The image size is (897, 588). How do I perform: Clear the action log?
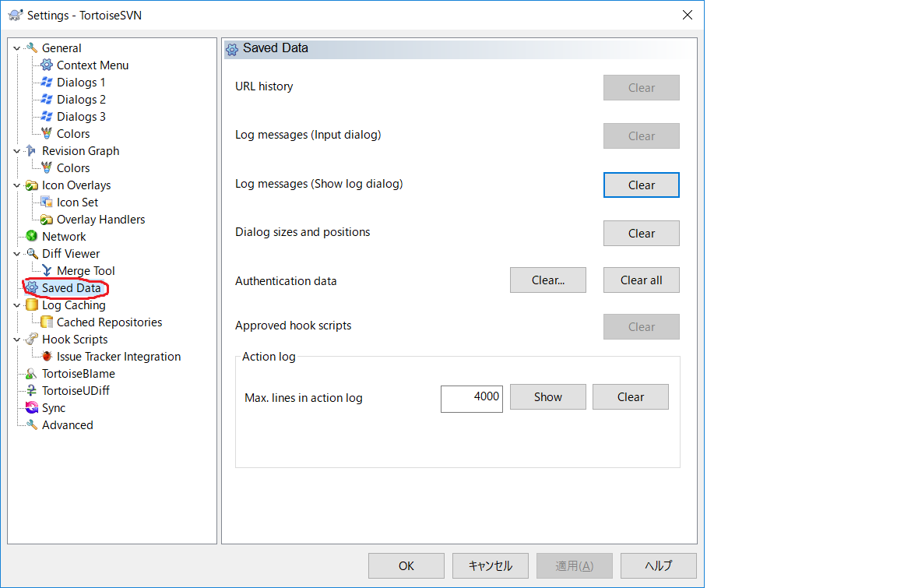point(631,397)
